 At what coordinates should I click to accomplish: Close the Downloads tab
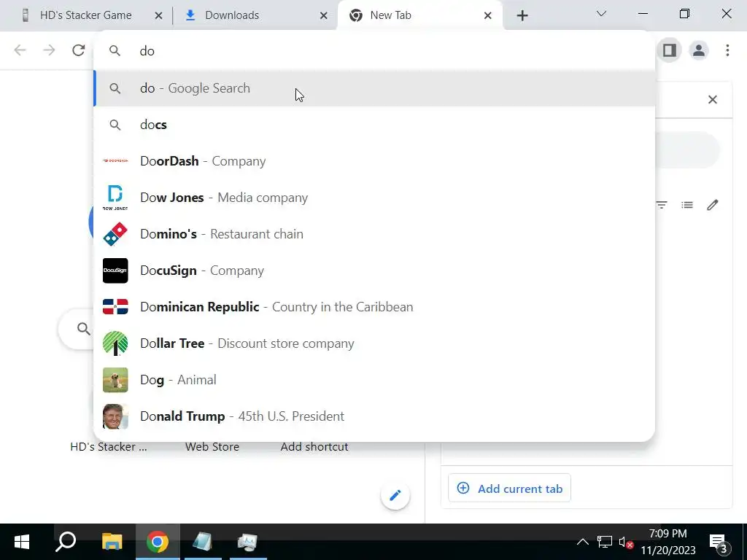323,16
